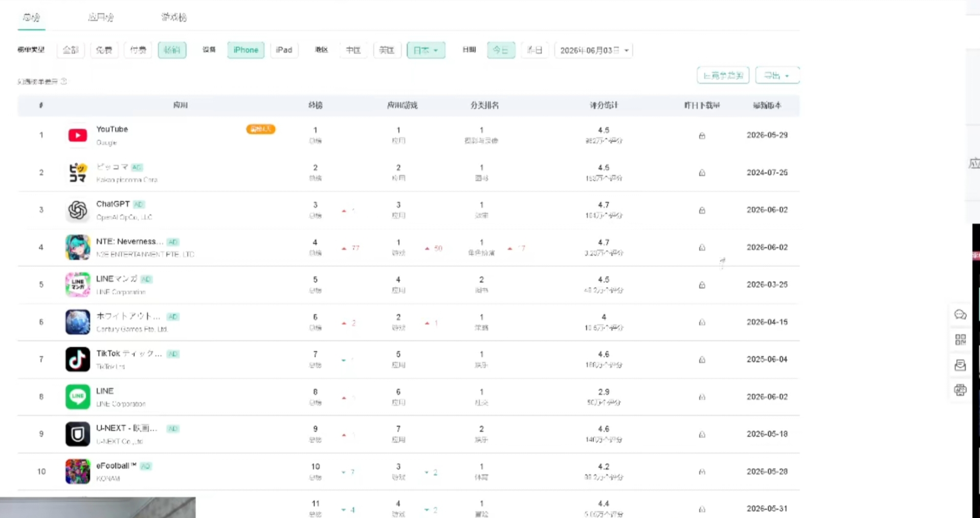Click the 2.9 rating in the LINE row
Image resolution: width=980 pixels, height=518 pixels.
coord(604,392)
